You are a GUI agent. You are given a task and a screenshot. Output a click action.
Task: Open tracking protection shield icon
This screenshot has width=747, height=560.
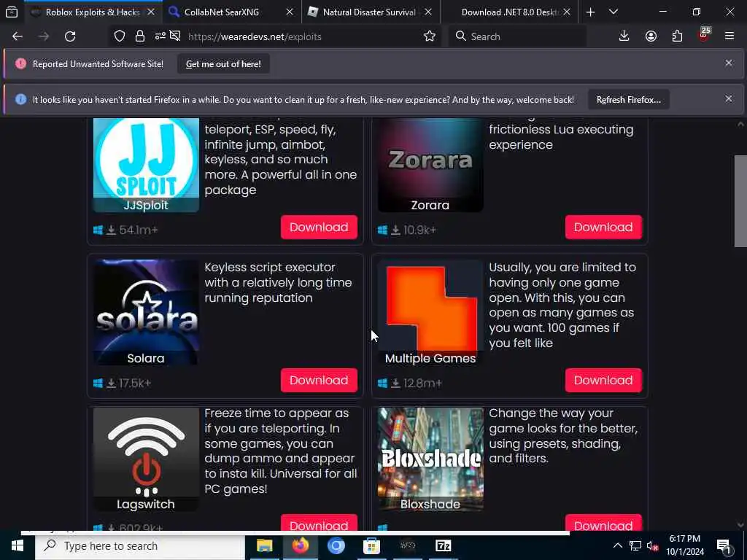(x=120, y=36)
